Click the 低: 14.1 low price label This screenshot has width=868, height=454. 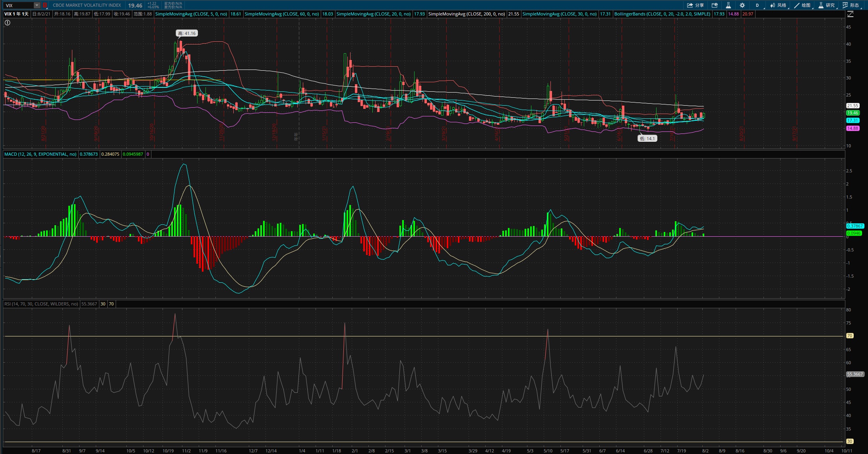(647, 139)
